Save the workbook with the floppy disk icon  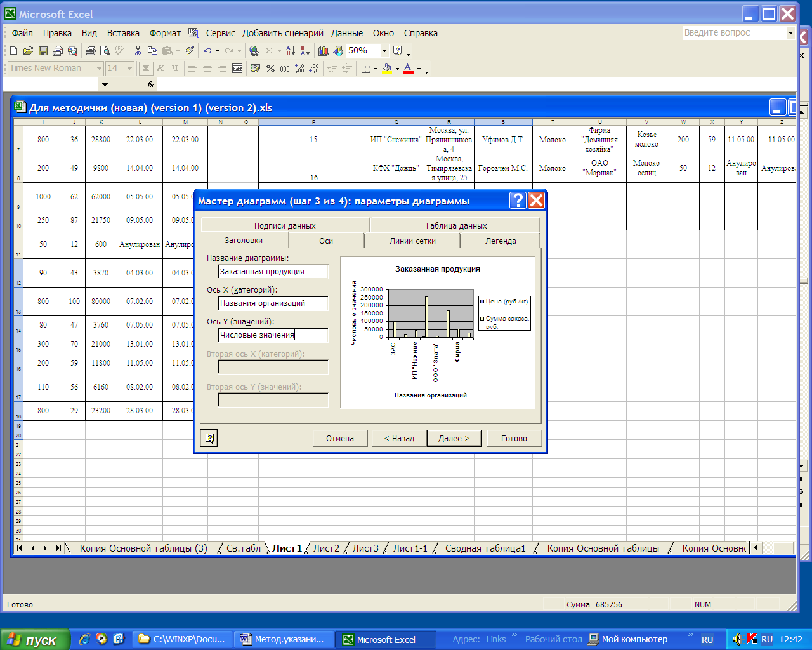pos(43,51)
